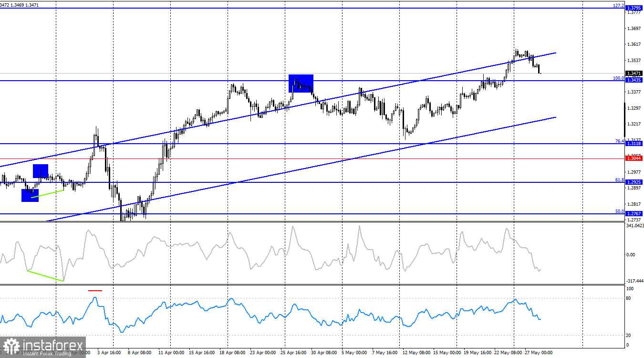Click the 50.0 Fibonacci level label
644x358 pixels.
(619, 211)
